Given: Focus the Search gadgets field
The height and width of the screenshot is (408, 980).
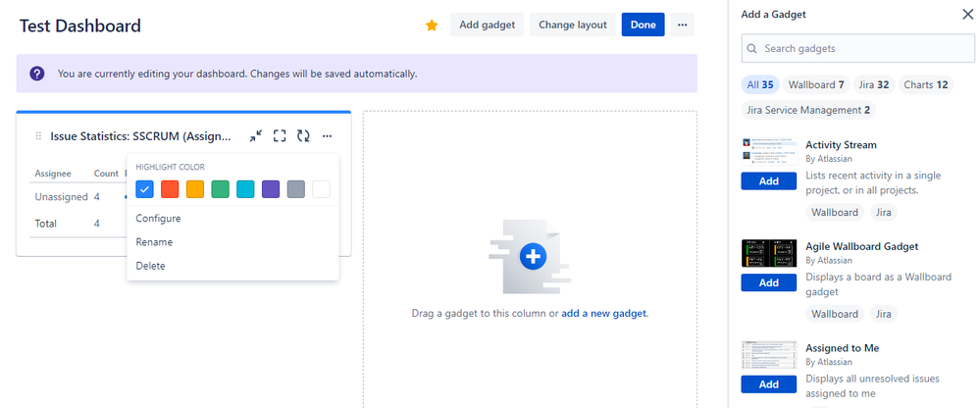Looking at the screenshot, I should [858, 49].
